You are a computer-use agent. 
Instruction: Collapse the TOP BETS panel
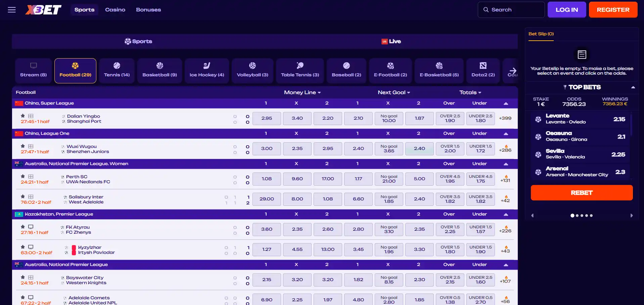(x=633, y=87)
